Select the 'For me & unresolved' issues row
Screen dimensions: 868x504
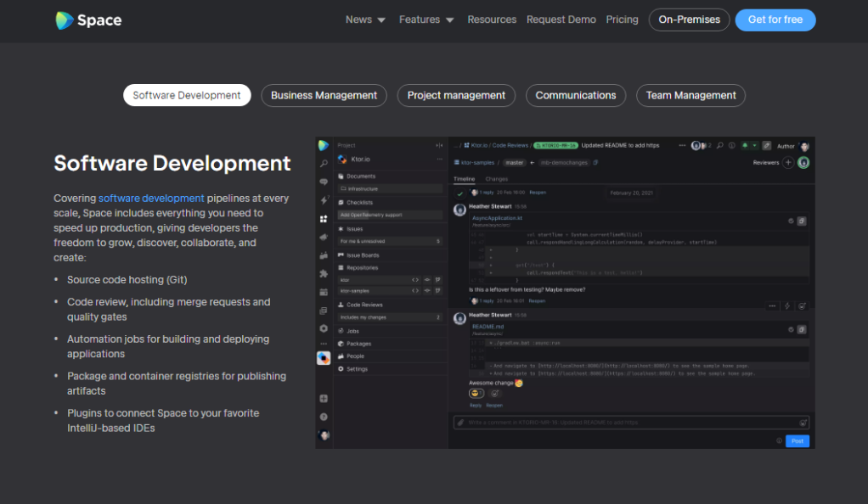(x=391, y=241)
